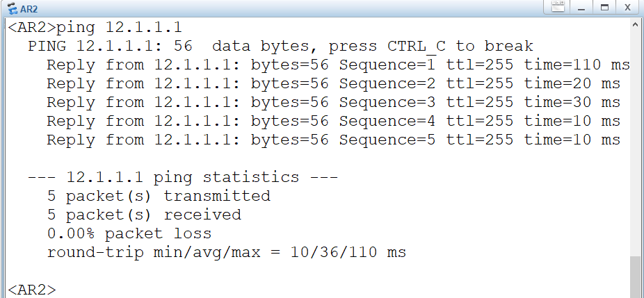Click the 'ping 12.1.1.1' command line

coord(95,28)
